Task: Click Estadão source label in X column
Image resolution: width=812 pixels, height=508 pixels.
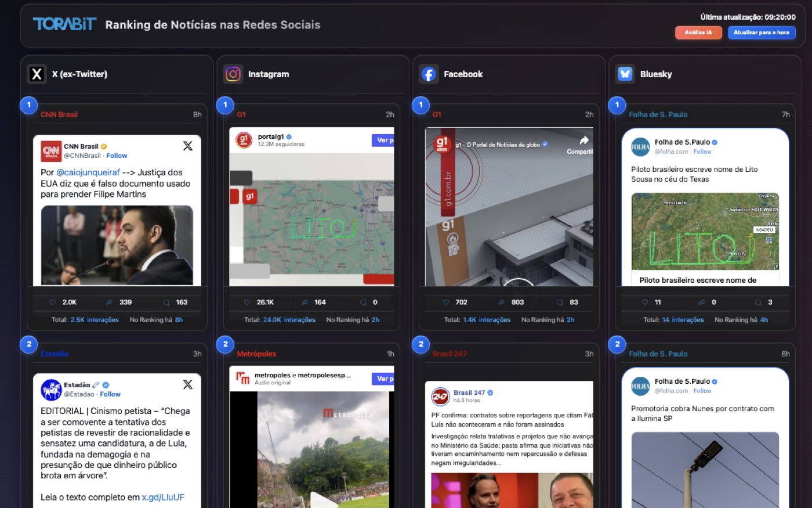Action: [x=55, y=354]
